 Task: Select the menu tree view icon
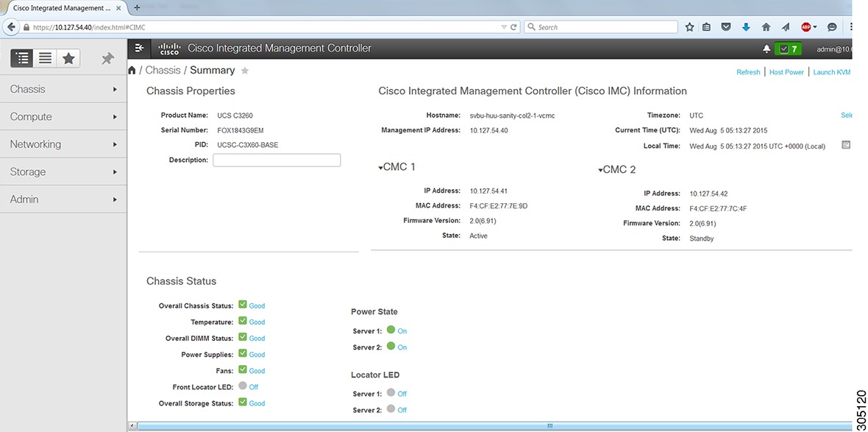click(x=21, y=57)
